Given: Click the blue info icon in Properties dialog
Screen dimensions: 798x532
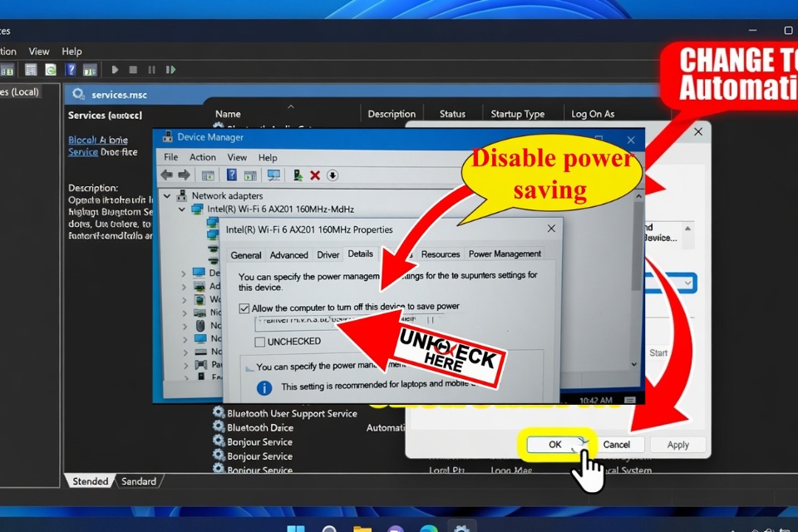Looking at the screenshot, I should point(264,388).
